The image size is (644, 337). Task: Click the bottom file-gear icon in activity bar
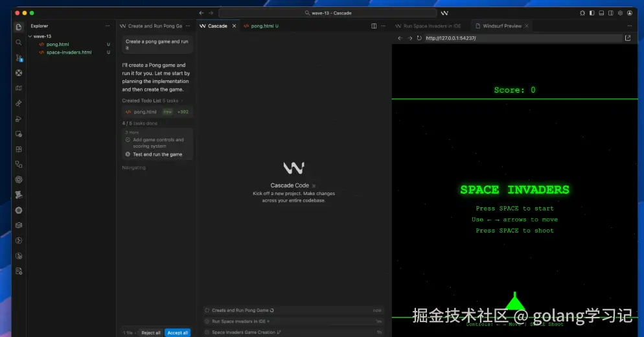(x=19, y=271)
